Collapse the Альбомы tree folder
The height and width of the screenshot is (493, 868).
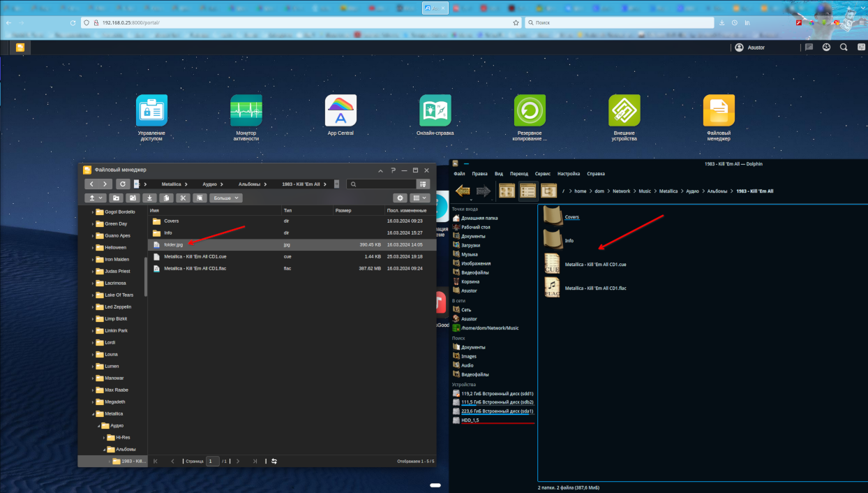(103, 449)
